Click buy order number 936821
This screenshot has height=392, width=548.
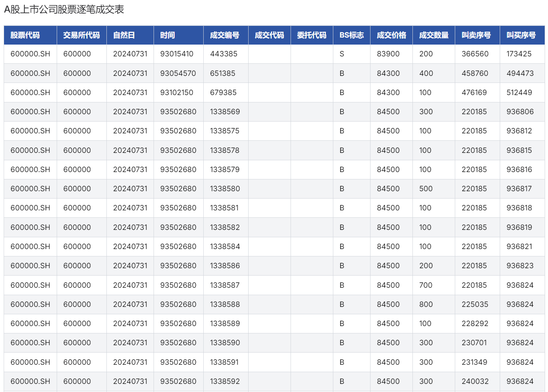pyautogui.click(x=519, y=246)
